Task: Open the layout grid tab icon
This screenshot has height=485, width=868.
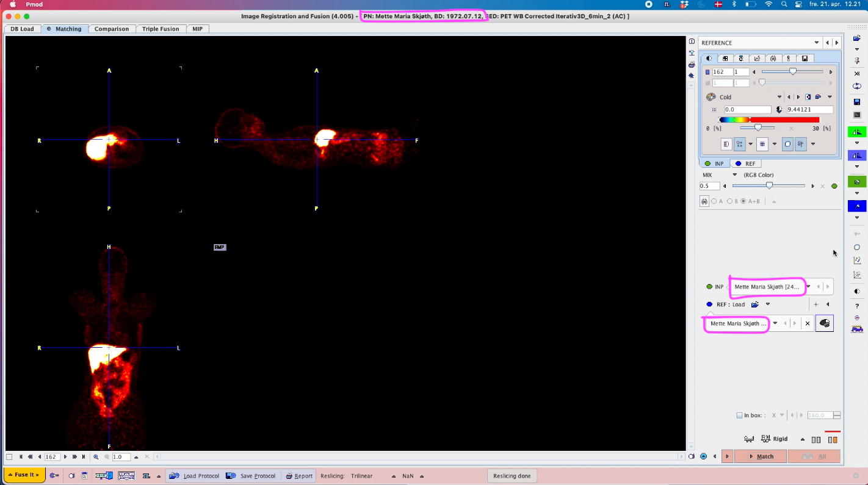Action: point(725,59)
